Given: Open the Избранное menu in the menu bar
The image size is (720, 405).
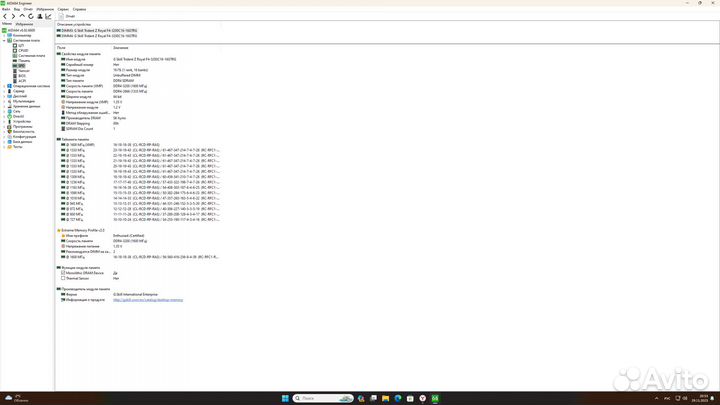Looking at the screenshot, I should pos(45,9).
